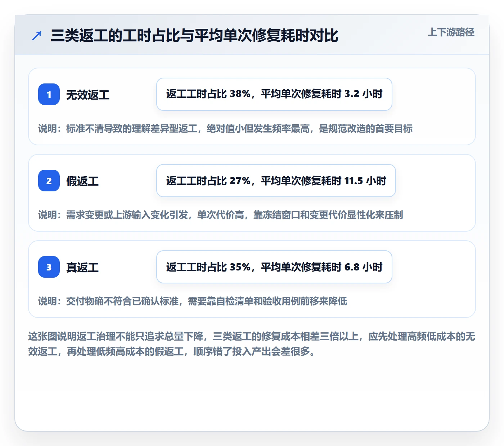Image resolution: width=504 pixels, height=446 pixels.
Task: Select the 真返工 heading
Action: tap(82, 267)
